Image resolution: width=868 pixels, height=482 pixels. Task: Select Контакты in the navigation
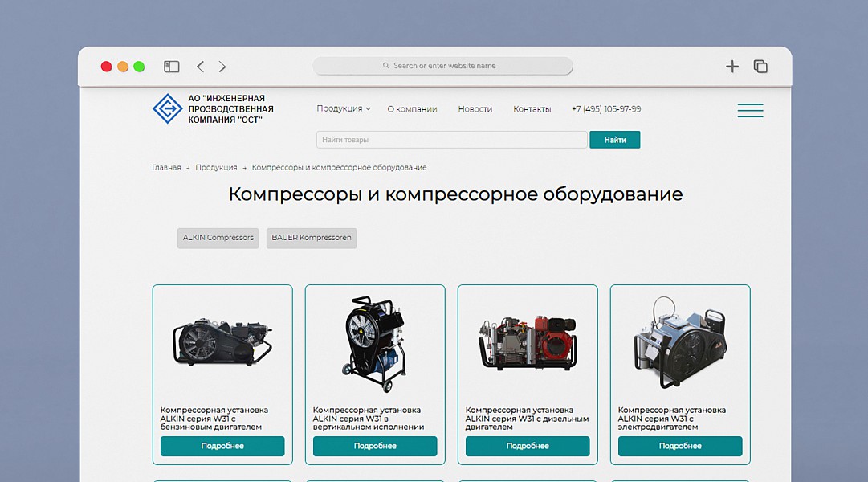532,108
